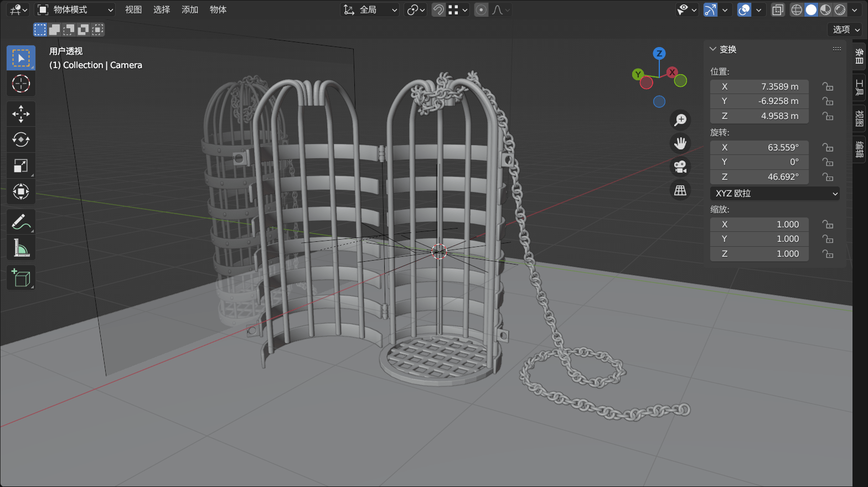Viewport: 868px width, 487px height.
Task: Click the scale X field 1.000
Action: click(x=759, y=224)
